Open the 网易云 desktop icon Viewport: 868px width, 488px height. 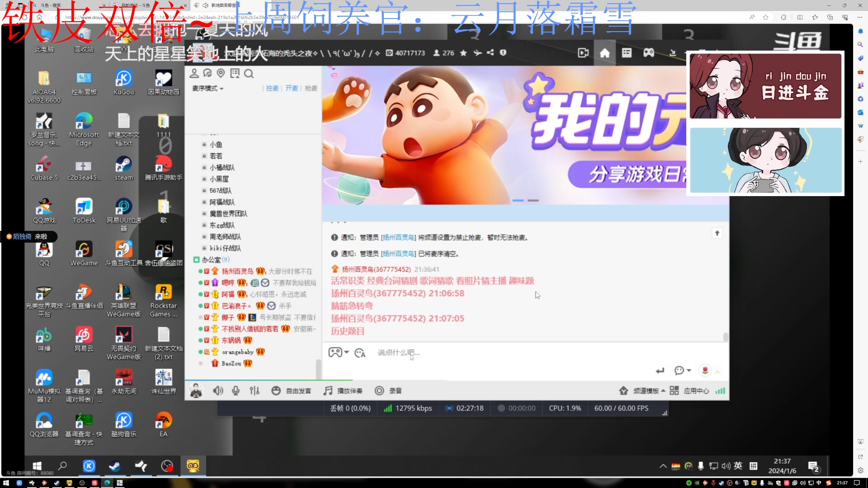(84, 339)
